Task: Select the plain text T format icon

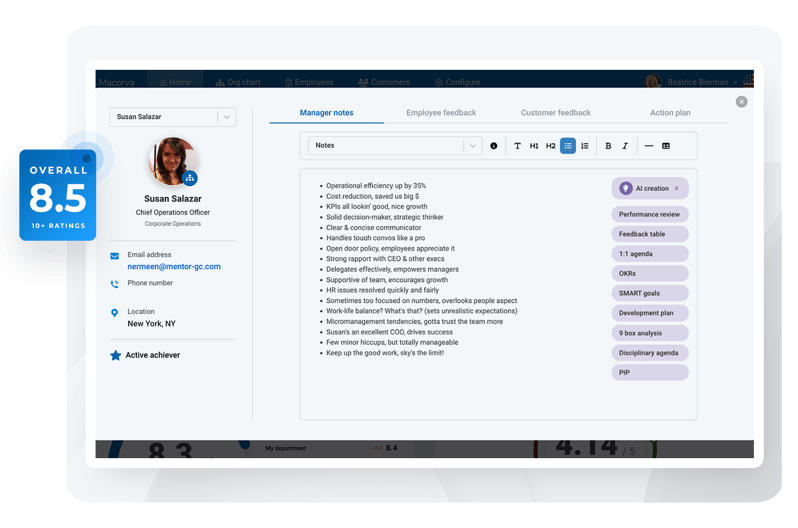Action: click(517, 146)
